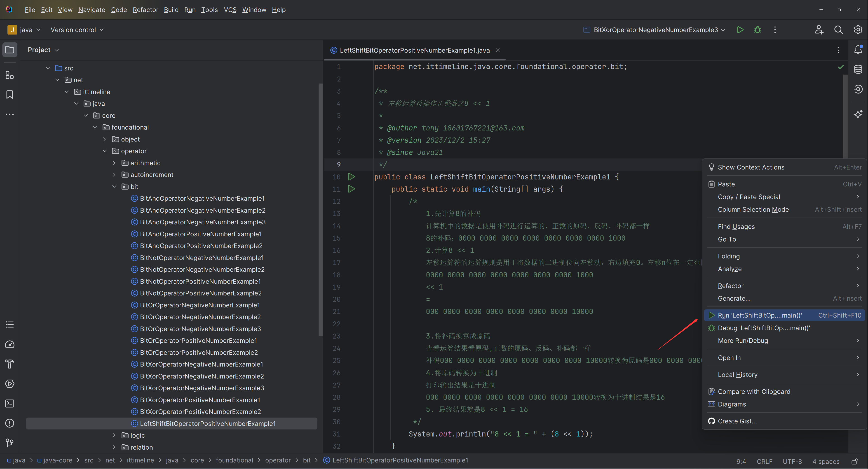Open the TODO list tool window icon

(x=10, y=325)
